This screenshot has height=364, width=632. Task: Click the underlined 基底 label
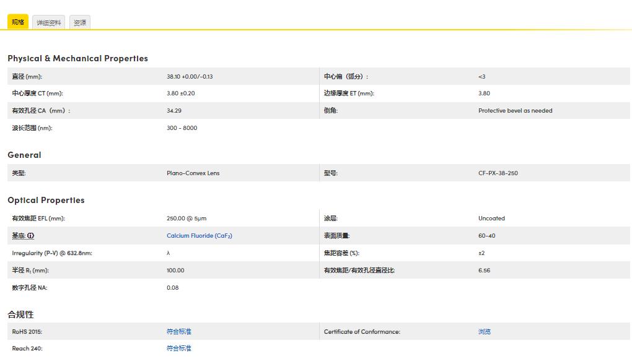click(19, 236)
